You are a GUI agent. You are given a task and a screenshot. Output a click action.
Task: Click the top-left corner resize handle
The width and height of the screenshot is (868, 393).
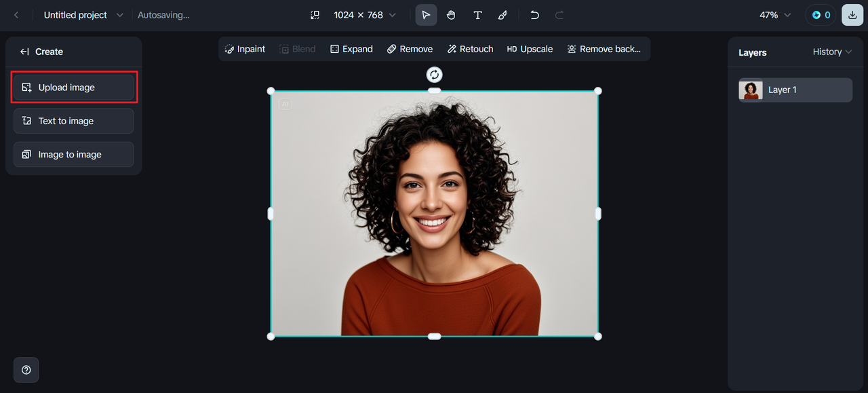coord(271,91)
